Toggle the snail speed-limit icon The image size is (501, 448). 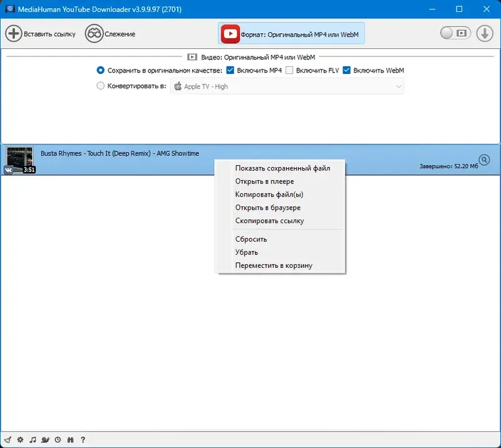tap(45, 440)
